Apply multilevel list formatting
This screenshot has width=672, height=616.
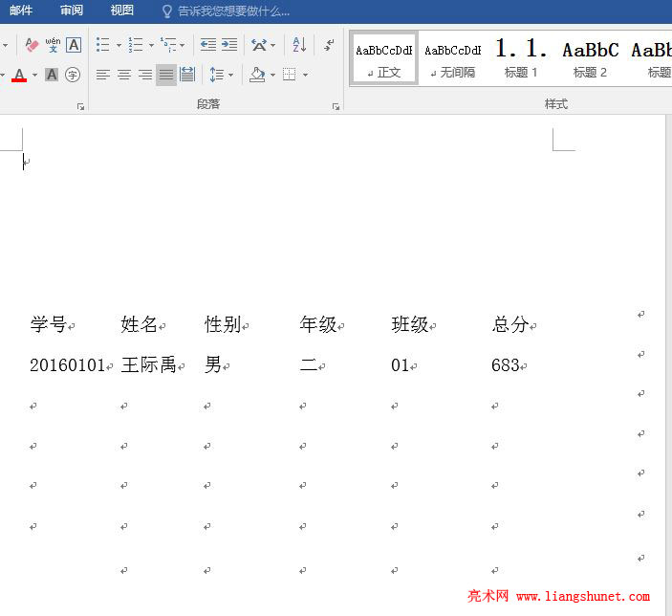(x=168, y=45)
